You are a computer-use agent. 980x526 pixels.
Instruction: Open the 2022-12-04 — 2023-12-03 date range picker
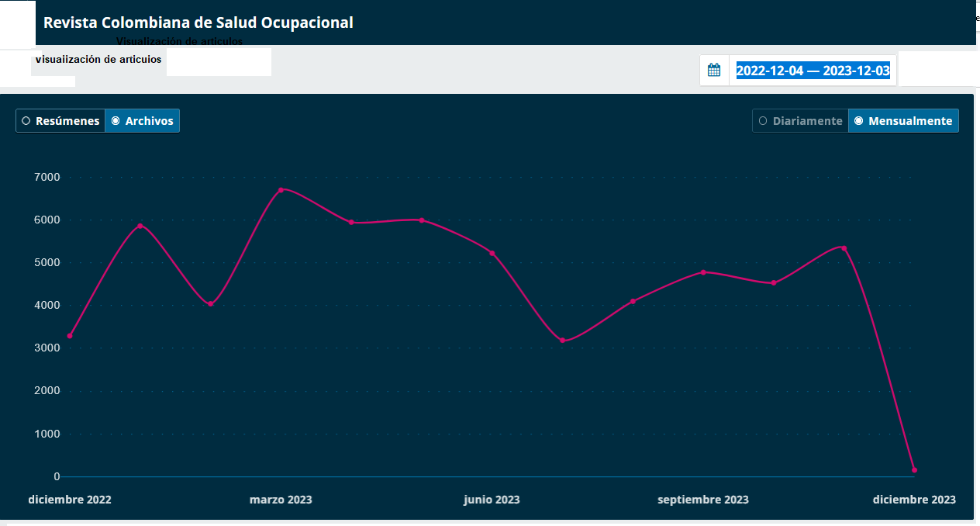813,71
